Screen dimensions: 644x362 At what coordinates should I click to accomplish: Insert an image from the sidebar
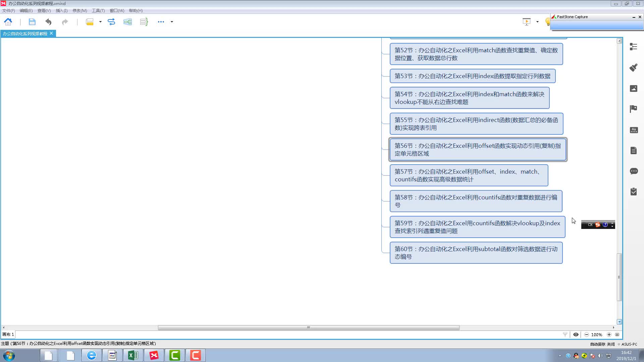coord(633,88)
